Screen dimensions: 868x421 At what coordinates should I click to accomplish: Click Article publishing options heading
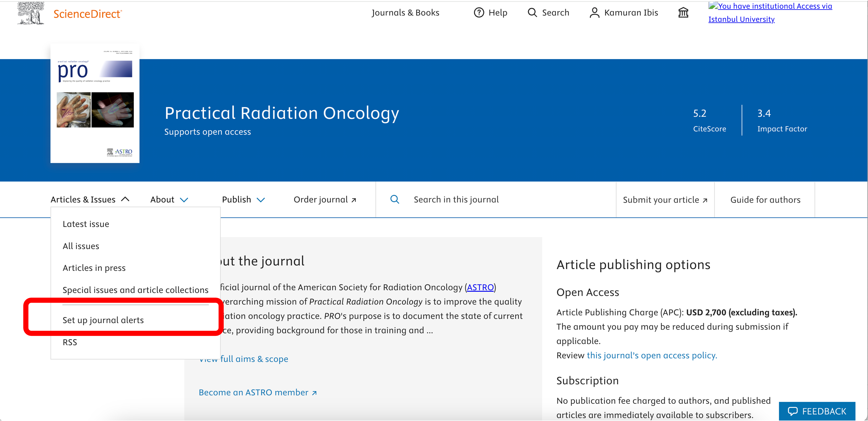coord(633,265)
